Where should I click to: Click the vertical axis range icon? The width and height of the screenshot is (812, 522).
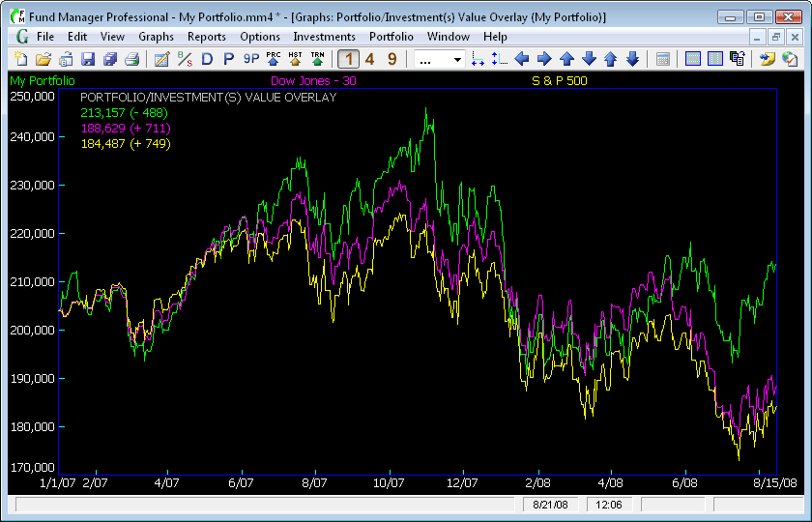[499, 59]
